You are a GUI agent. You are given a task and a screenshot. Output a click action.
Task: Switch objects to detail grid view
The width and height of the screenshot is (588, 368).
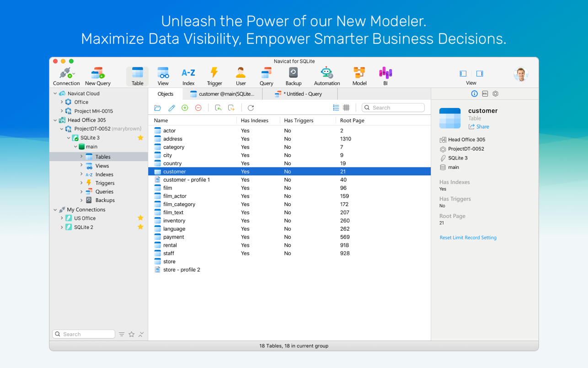347,108
